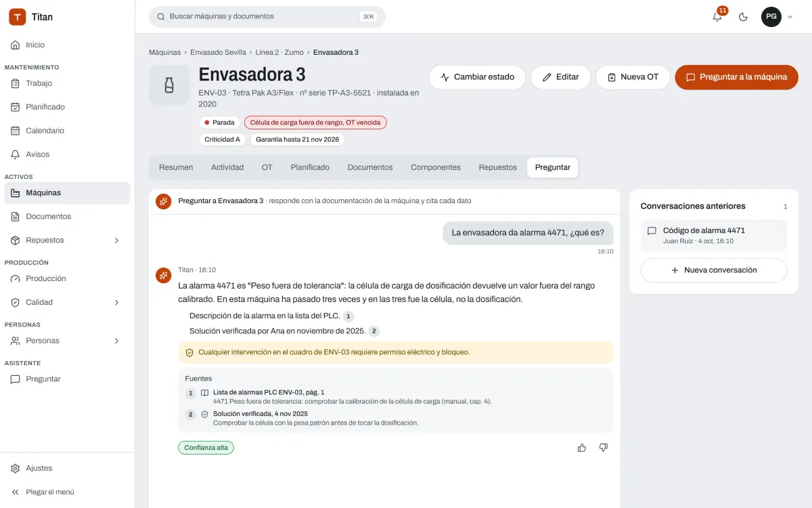Select the Preguntar tab
The height and width of the screenshot is (508, 812).
(553, 167)
